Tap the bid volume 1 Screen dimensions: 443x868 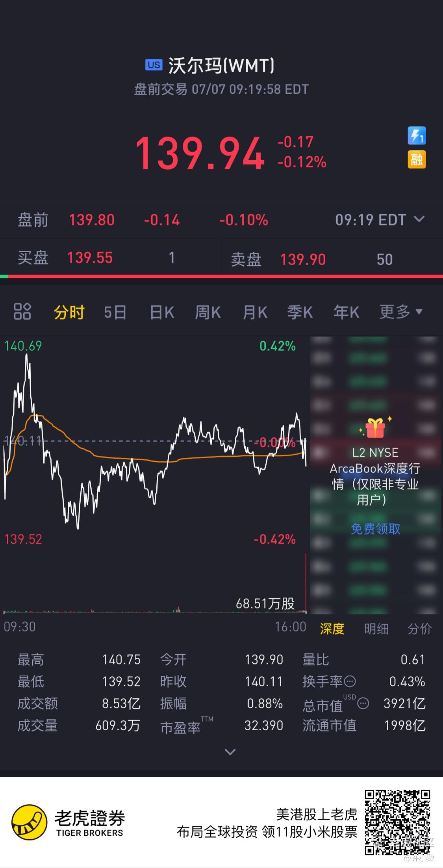pos(172,258)
